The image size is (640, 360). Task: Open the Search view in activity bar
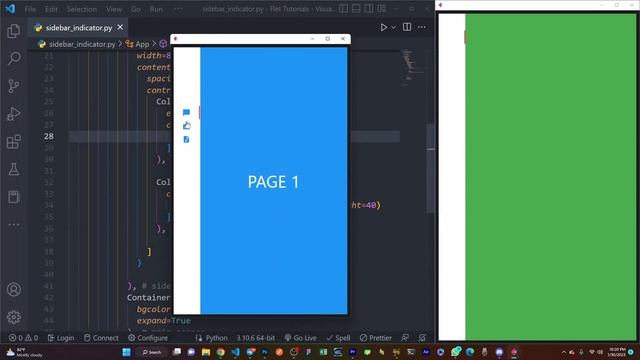(x=13, y=58)
